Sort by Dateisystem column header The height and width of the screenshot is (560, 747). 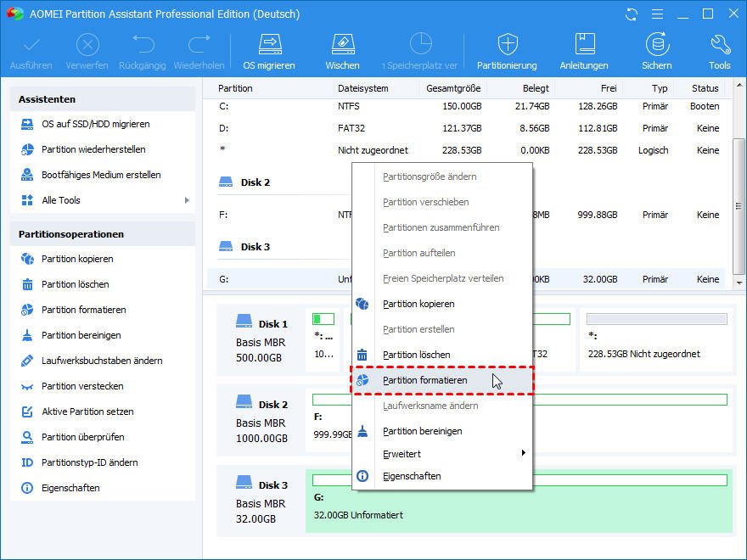(363, 88)
